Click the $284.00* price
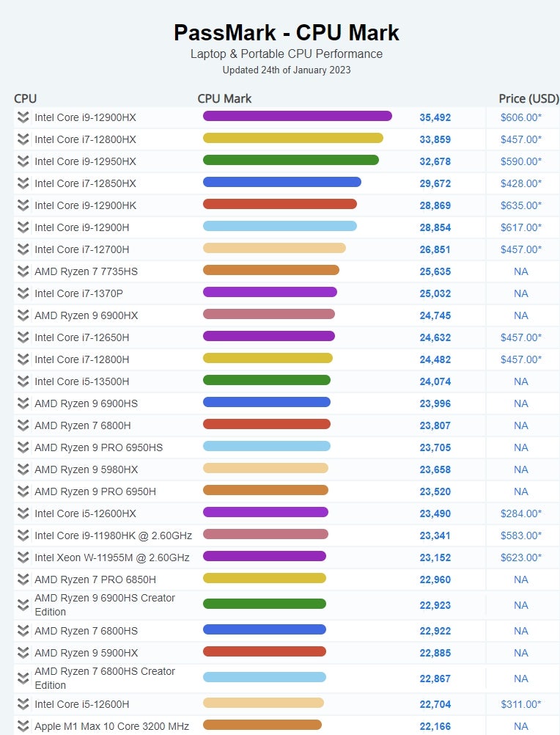Image resolution: width=560 pixels, height=735 pixels. (520, 513)
